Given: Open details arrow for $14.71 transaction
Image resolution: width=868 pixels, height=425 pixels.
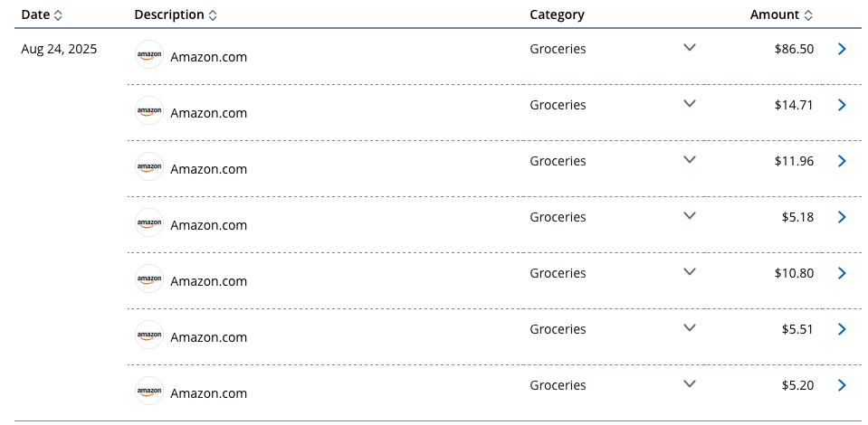Looking at the screenshot, I should 842,105.
